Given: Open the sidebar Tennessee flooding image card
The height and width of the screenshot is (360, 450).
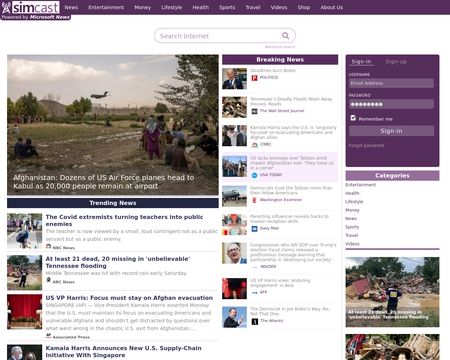Looking at the screenshot, I should pyautogui.click(x=392, y=292).
